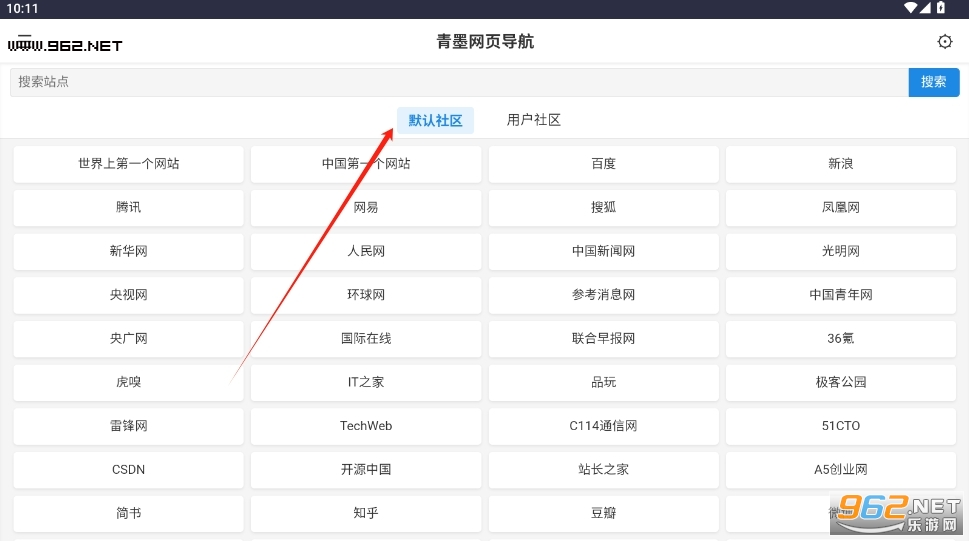This screenshot has width=969, height=541.
Task: Open the 环球网 site tile
Action: click(366, 295)
